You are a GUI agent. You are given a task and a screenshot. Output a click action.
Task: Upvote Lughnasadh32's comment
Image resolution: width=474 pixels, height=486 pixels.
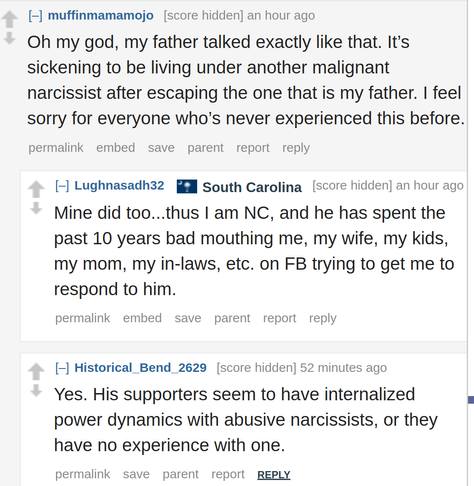(x=36, y=189)
